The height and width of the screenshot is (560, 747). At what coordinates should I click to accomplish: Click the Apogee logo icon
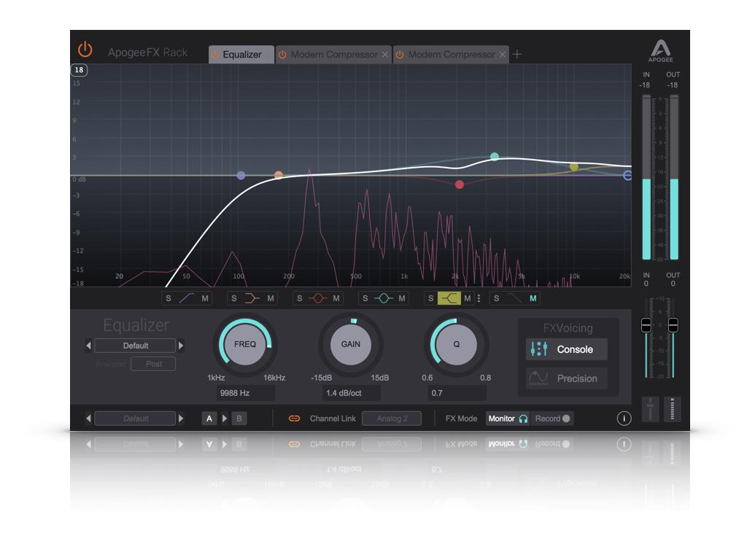coord(660,51)
